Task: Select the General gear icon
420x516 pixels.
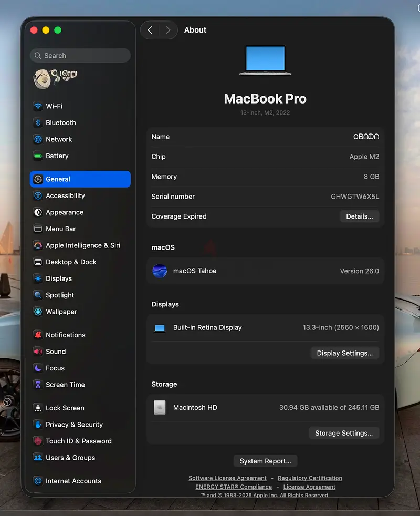Action: click(38, 179)
